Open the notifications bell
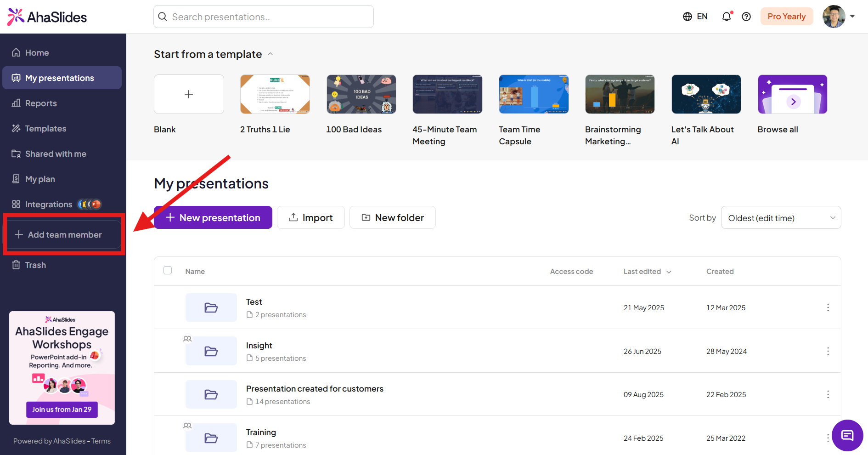Screen dimensions: 868x455 (726, 17)
